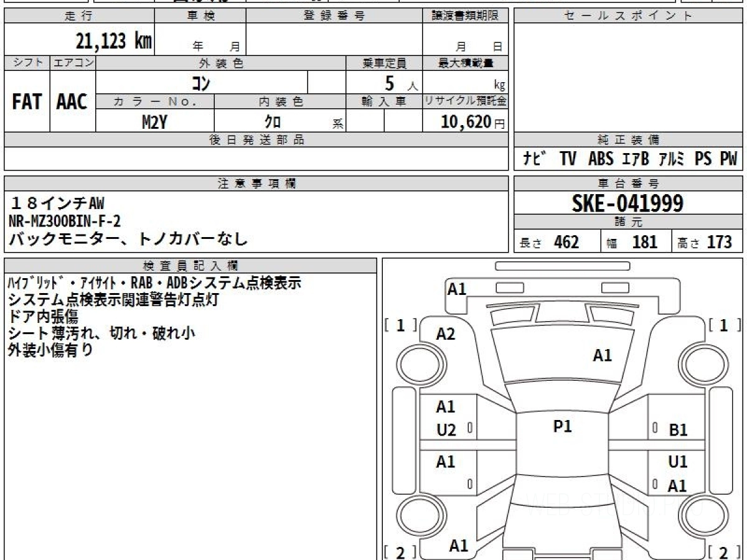Select the FAT shift value
The width and height of the screenshot is (747, 560).
coord(27,102)
